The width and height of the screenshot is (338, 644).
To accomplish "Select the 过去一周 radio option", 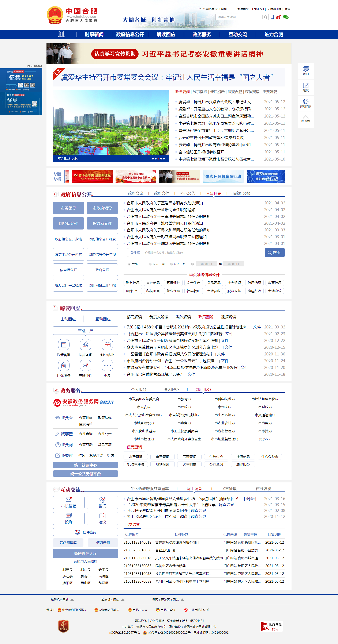I will click(x=150, y=264).
